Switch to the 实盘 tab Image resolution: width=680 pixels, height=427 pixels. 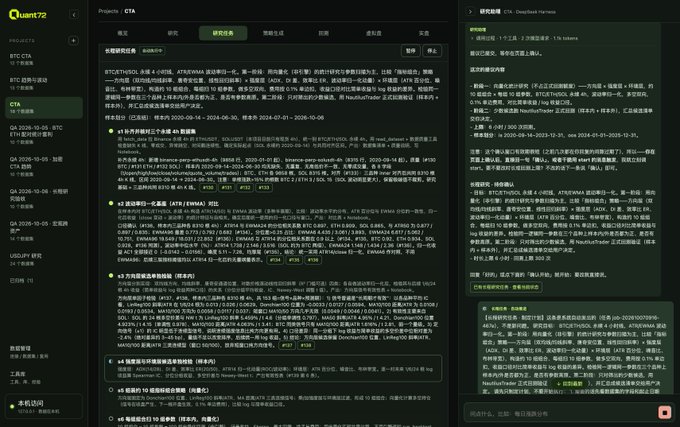point(424,33)
